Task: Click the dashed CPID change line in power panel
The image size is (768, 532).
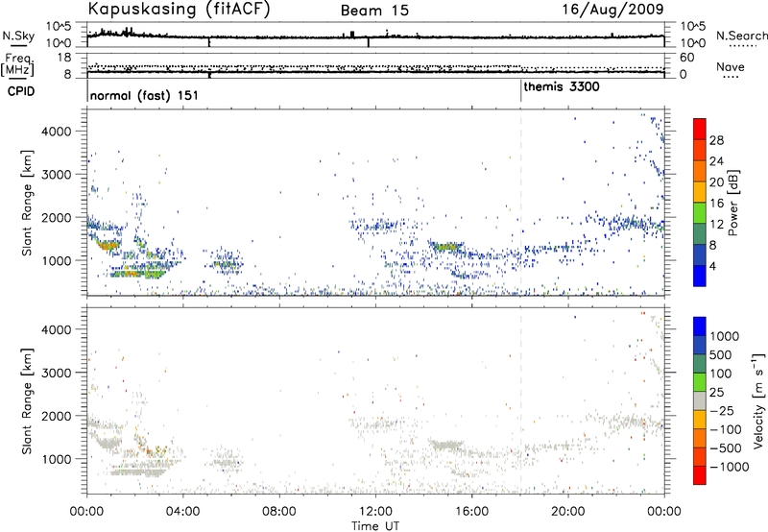Action: tap(520, 203)
